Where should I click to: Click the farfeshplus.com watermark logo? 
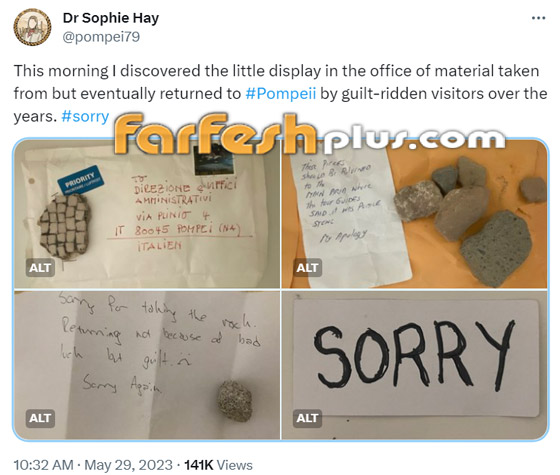tap(310, 135)
